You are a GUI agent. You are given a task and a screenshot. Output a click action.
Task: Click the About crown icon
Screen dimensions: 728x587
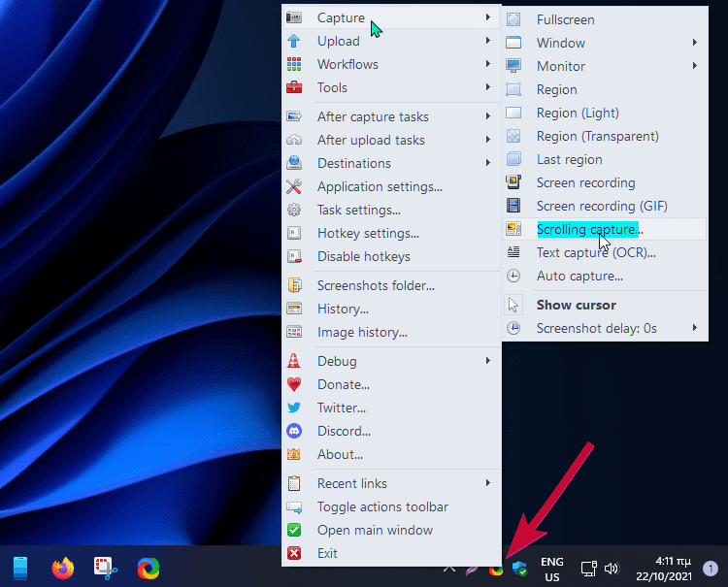(294, 454)
